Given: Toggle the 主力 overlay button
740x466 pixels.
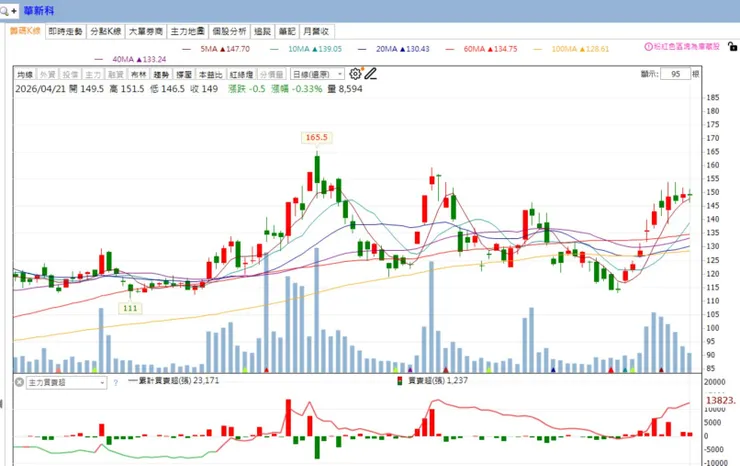Looking at the screenshot, I should (93, 75).
